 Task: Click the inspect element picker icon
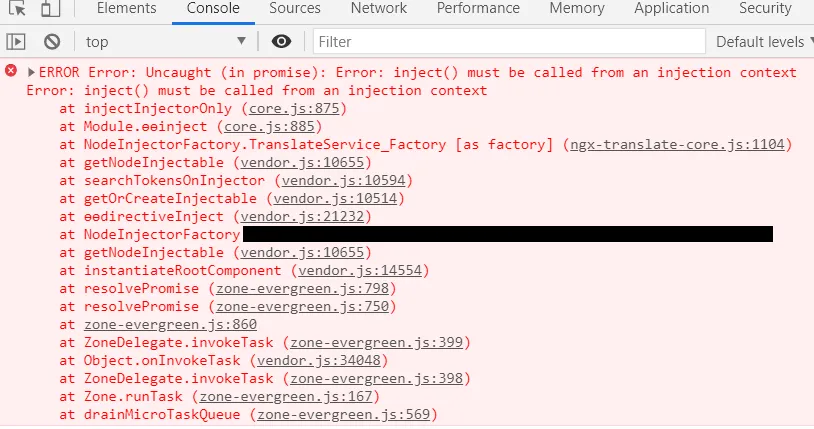click(x=16, y=8)
